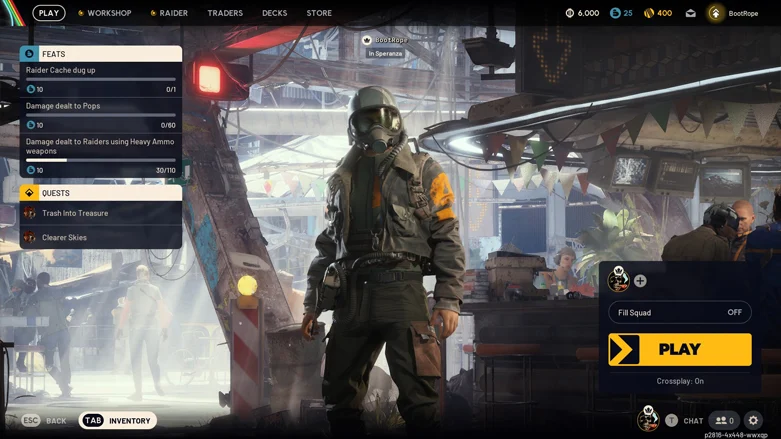Click the avatar icon beside Chat

coord(648,420)
